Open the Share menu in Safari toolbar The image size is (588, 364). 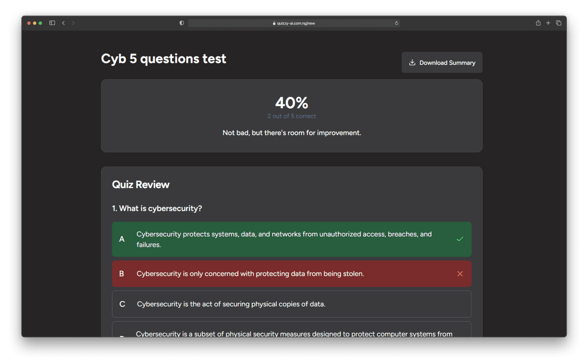(538, 23)
